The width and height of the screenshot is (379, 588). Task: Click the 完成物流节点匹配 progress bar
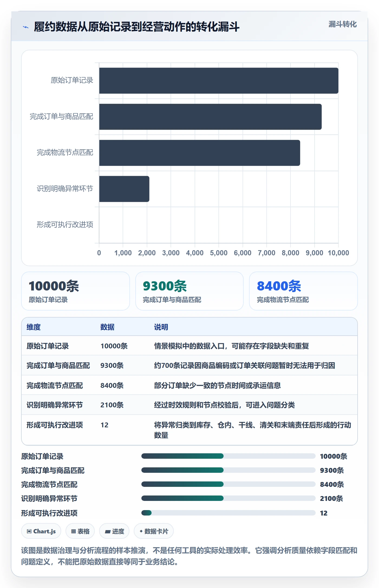point(228,484)
